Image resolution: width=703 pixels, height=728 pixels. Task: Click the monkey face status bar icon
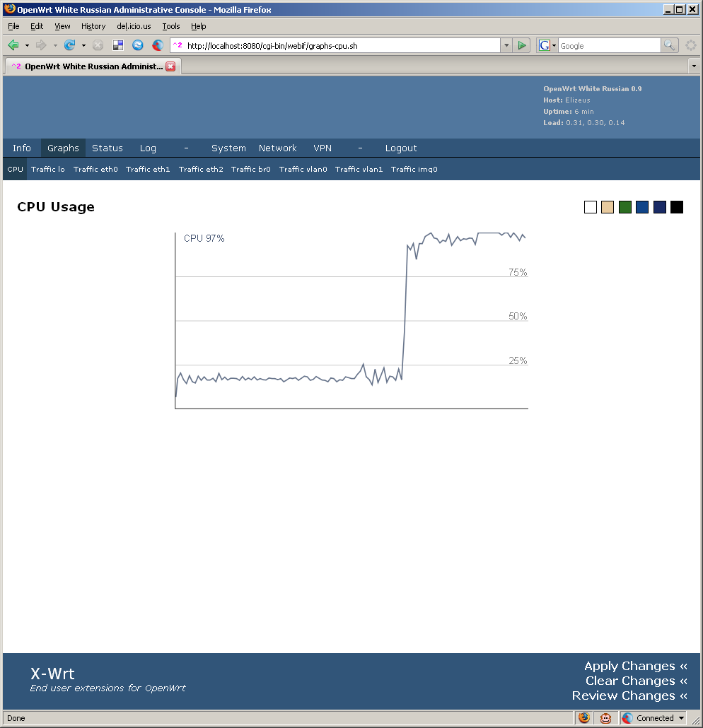pyautogui.click(x=605, y=718)
